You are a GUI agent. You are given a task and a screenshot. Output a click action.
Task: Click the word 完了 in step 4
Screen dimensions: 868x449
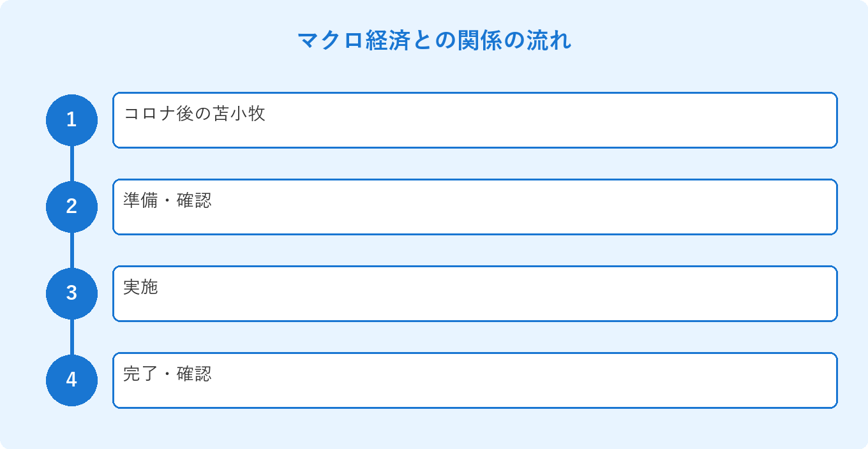pos(140,374)
